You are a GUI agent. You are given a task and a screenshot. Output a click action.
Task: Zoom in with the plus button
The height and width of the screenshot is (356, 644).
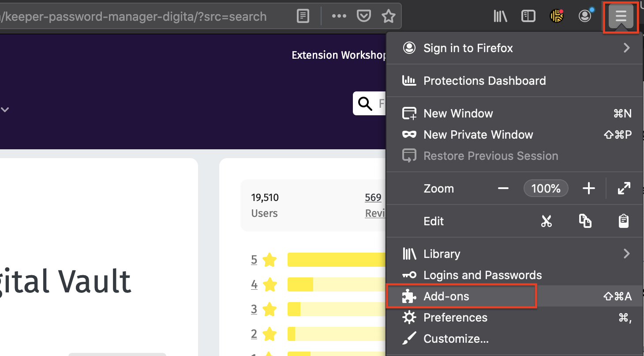(x=588, y=189)
